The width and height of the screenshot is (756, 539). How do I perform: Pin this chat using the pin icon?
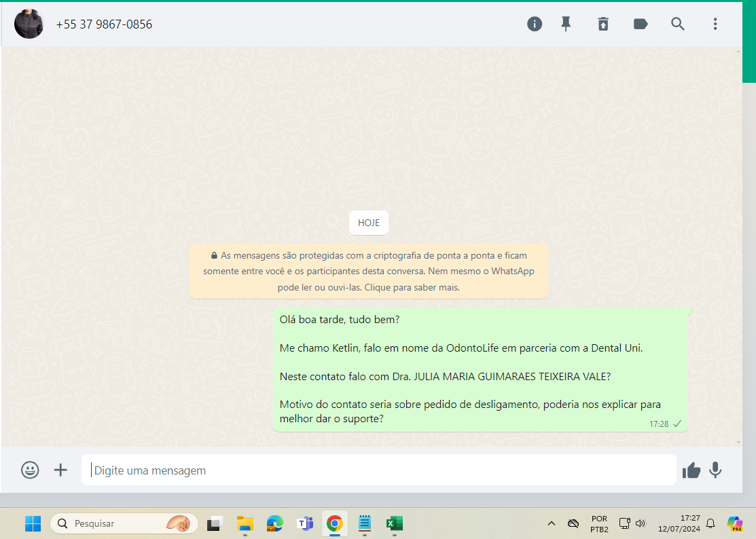pyautogui.click(x=566, y=24)
